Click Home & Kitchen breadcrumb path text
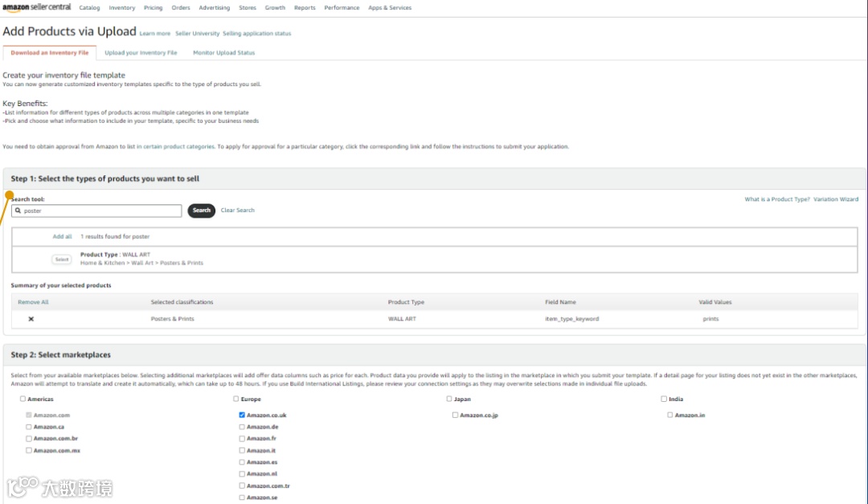This screenshot has height=504, width=868. point(141,263)
